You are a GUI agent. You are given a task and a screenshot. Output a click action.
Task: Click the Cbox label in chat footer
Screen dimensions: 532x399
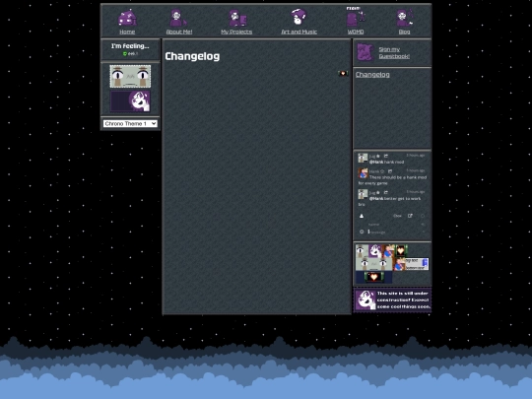(397, 216)
